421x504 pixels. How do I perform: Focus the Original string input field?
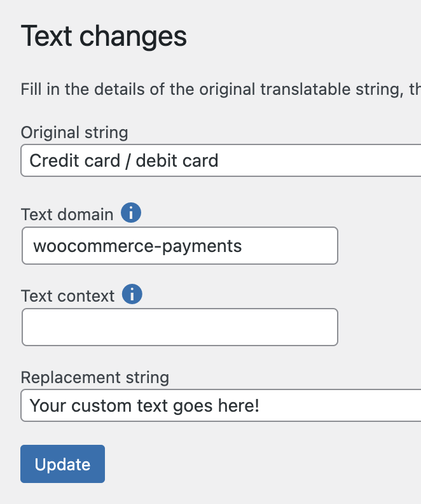tap(221, 160)
